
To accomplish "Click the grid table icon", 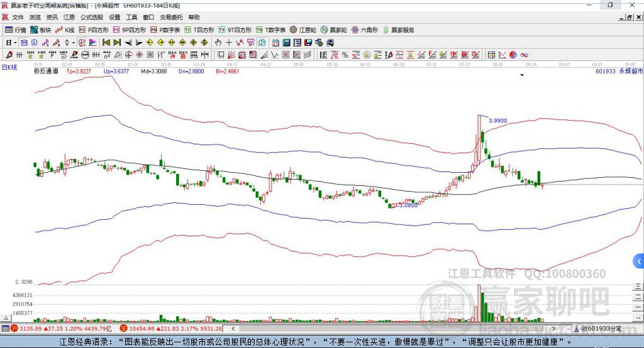I will tap(491, 55).
